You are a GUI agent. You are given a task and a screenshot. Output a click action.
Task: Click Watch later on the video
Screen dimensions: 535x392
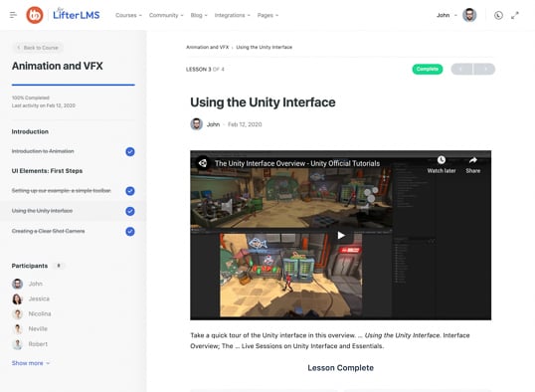pos(442,164)
